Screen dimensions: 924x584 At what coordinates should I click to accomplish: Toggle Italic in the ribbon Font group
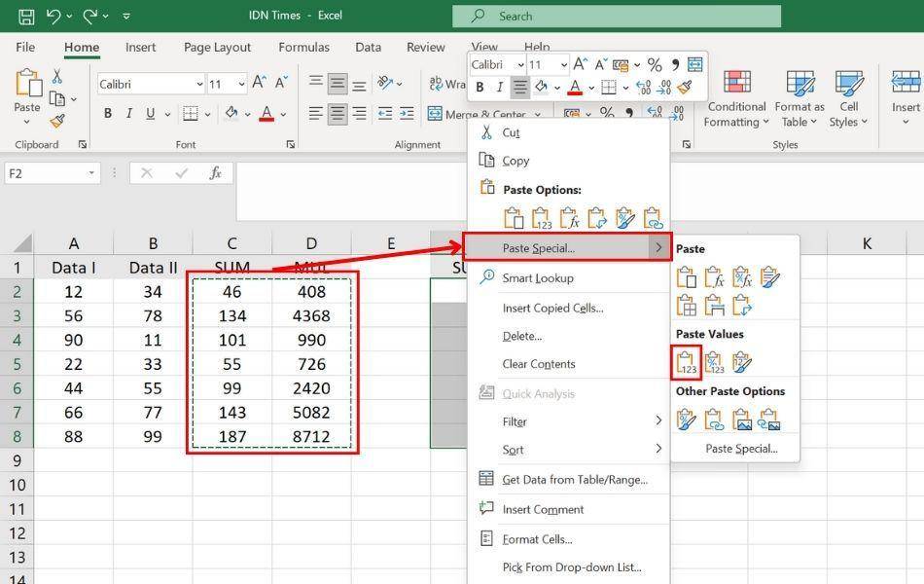(129, 113)
